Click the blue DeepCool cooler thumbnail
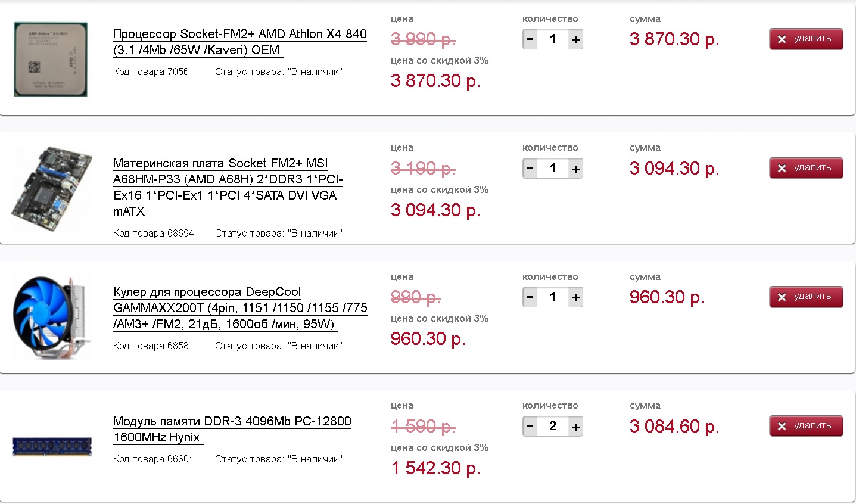The height and width of the screenshot is (504, 856). point(51,318)
